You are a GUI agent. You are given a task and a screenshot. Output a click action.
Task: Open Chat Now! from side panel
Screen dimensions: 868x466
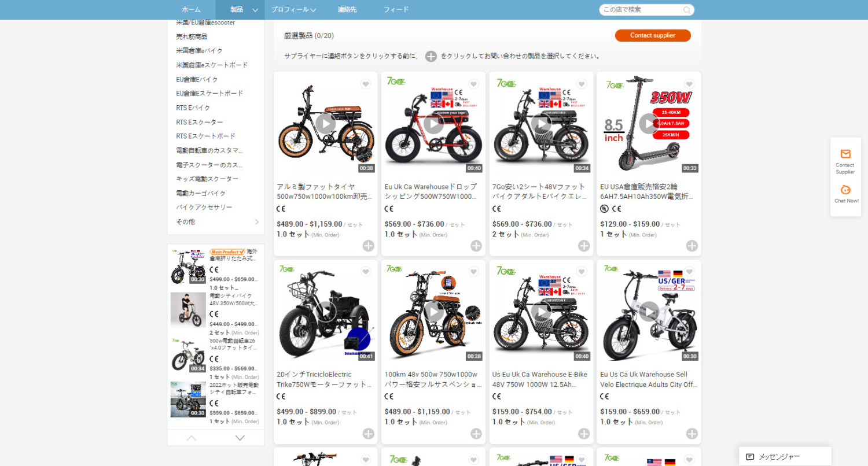tap(845, 194)
